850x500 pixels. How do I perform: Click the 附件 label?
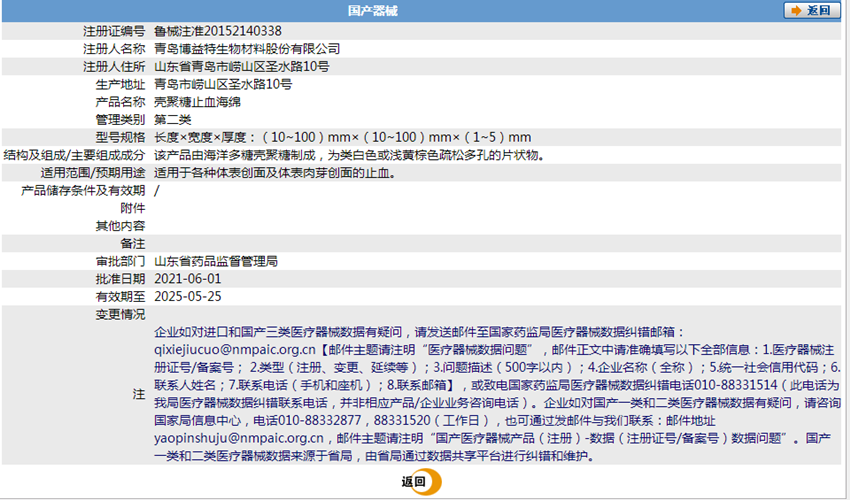(x=133, y=208)
